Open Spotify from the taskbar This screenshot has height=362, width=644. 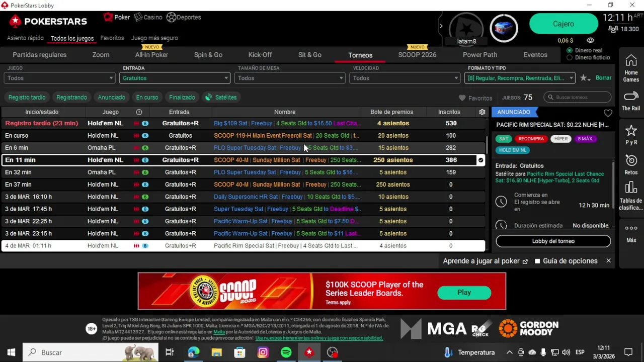pos(286,352)
